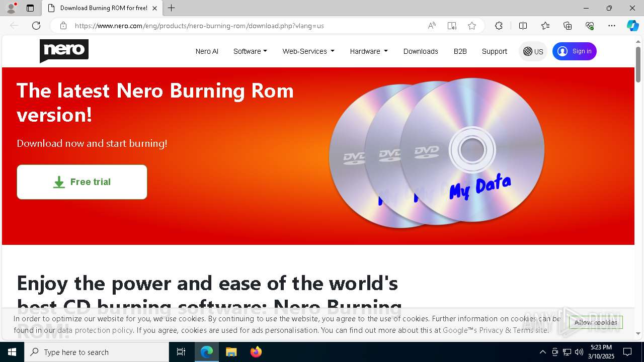Screen dimensions: 644x362
Task: Toggle Split screen view
Action: click(523, 26)
